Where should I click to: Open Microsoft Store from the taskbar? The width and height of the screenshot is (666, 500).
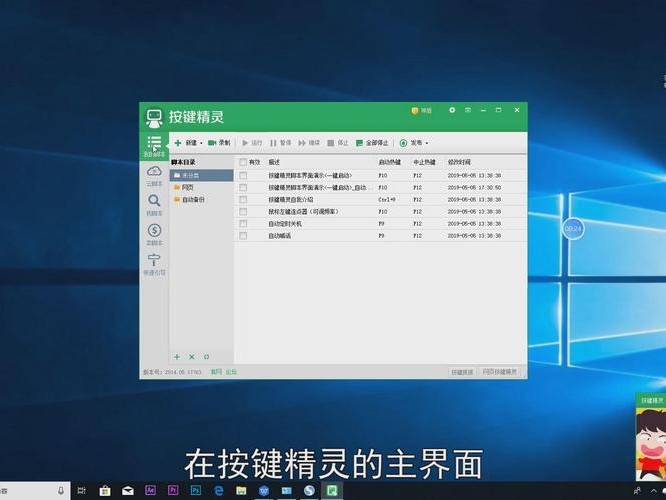[x=105, y=491]
